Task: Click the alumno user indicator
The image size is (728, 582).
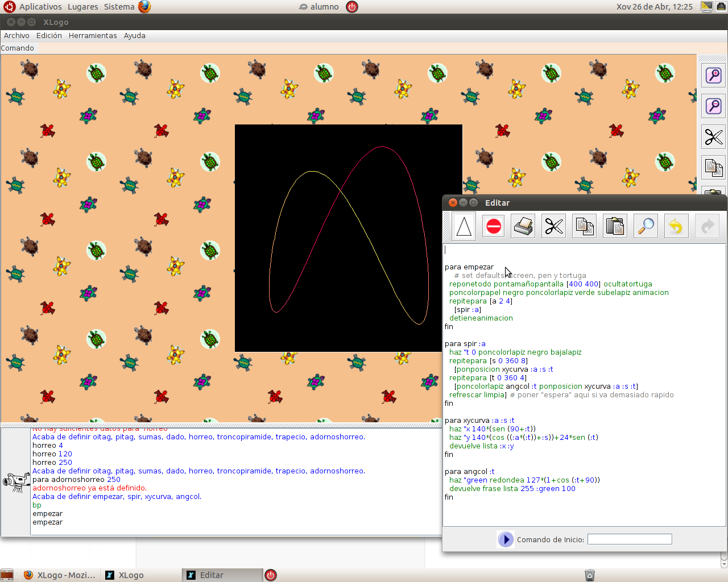Action: 319,7
